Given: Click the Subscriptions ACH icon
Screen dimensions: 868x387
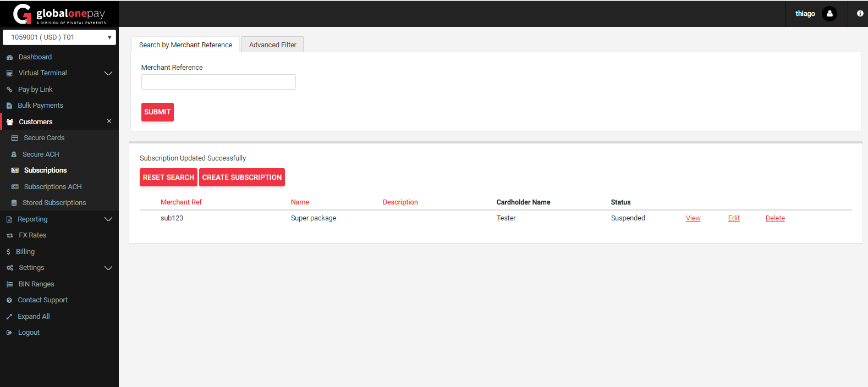Looking at the screenshot, I should (x=15, y=187).
